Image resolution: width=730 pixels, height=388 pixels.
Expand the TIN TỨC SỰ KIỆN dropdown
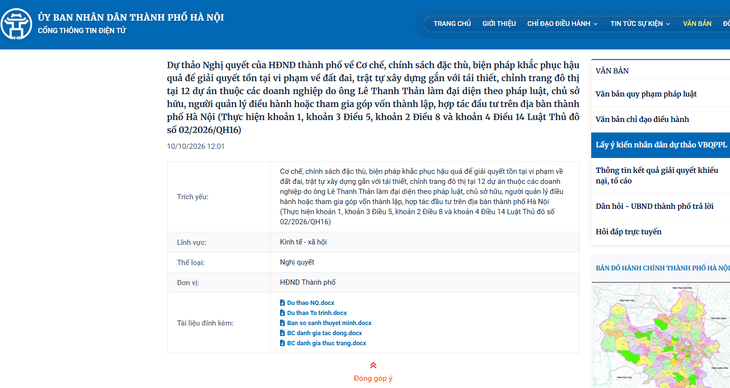point(640,23)
